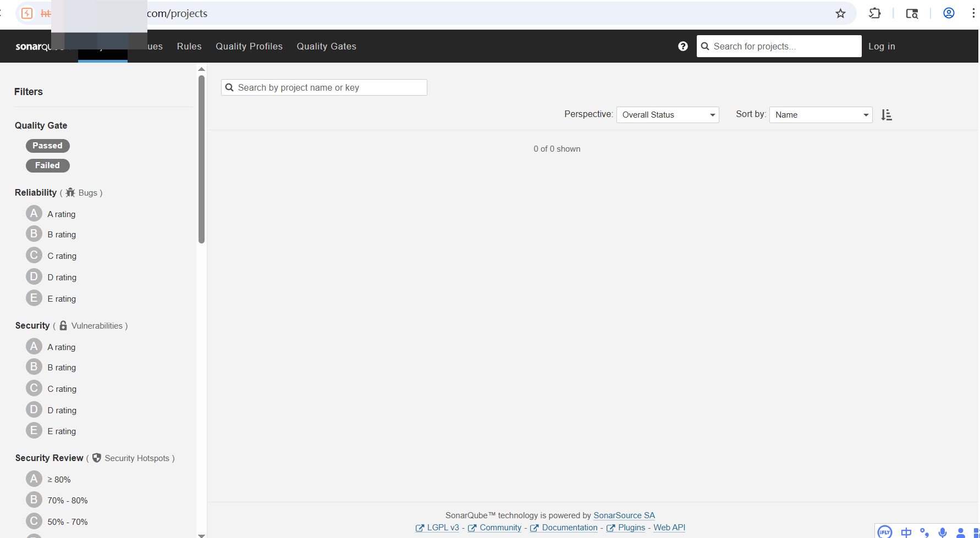Open the Sort by Name dropdown
The image size is (980, 538).
point(821,115)
